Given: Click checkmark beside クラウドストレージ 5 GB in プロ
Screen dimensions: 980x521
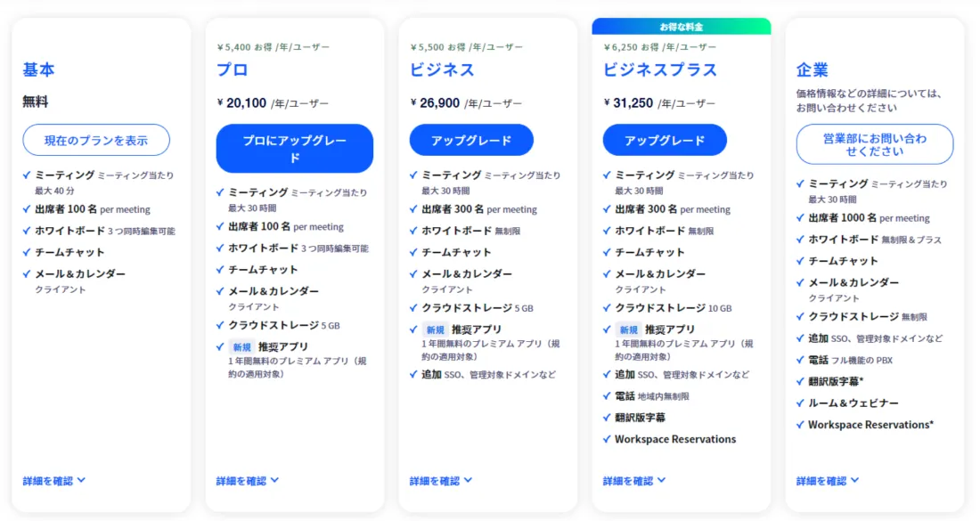Looking at the screenshot, I should (x=220, y=325).
